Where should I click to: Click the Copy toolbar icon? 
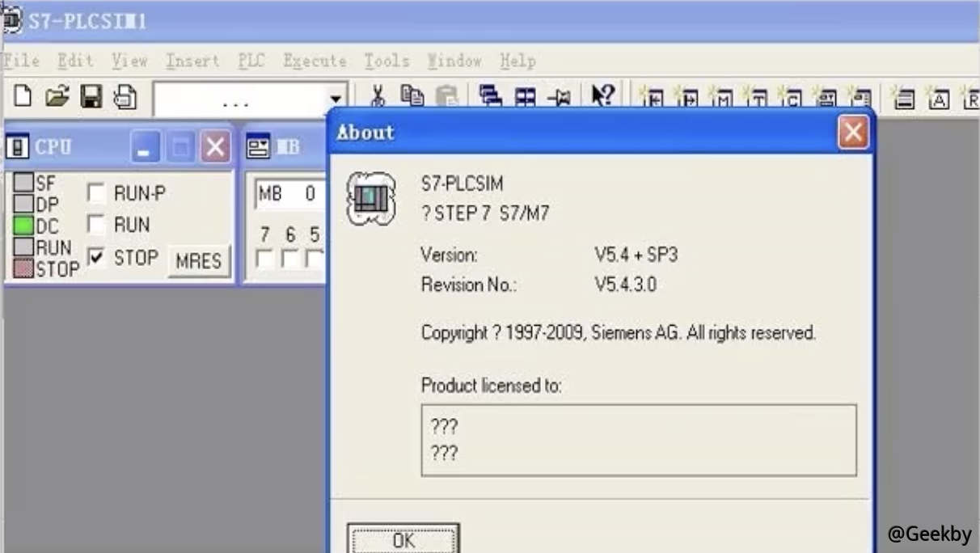tap(412, 97)
